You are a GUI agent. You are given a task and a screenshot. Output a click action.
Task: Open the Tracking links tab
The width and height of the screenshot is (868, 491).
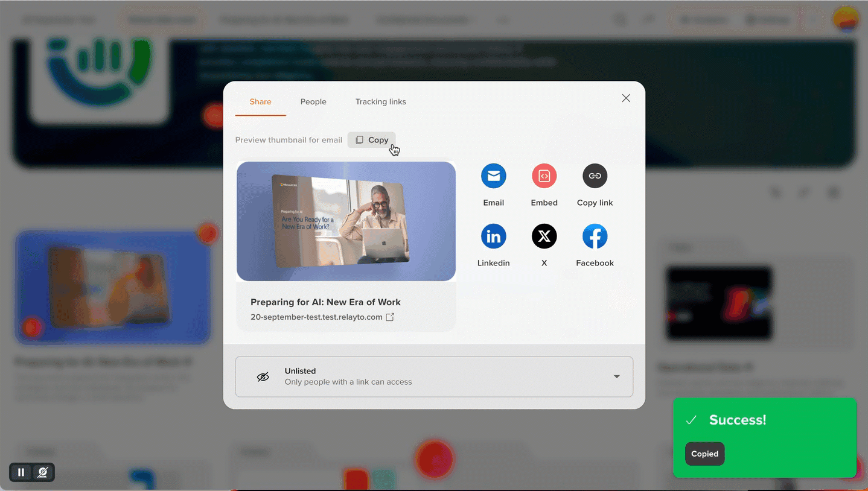pos(380,102)
